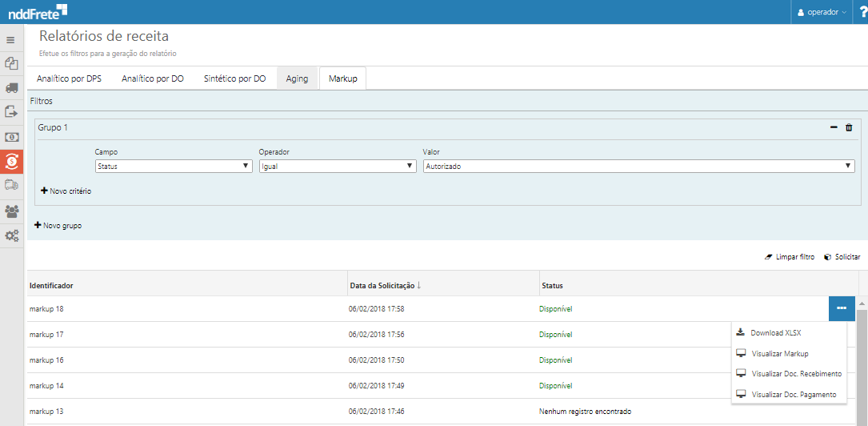This screenshot has height=426, width=868.
Task: Switch to the Analítico por DPS tab
Action: click(69, 78)
